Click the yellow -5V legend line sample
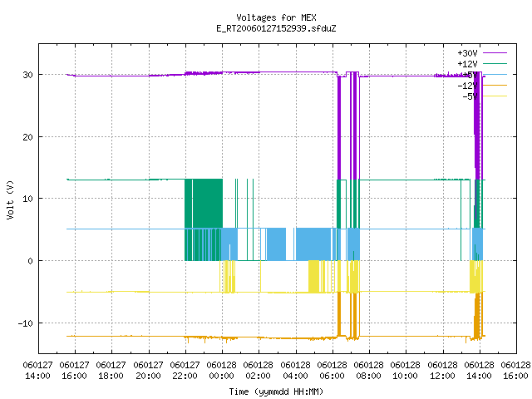The height and width of the screenshot is (399, 532). pos(495,96)
